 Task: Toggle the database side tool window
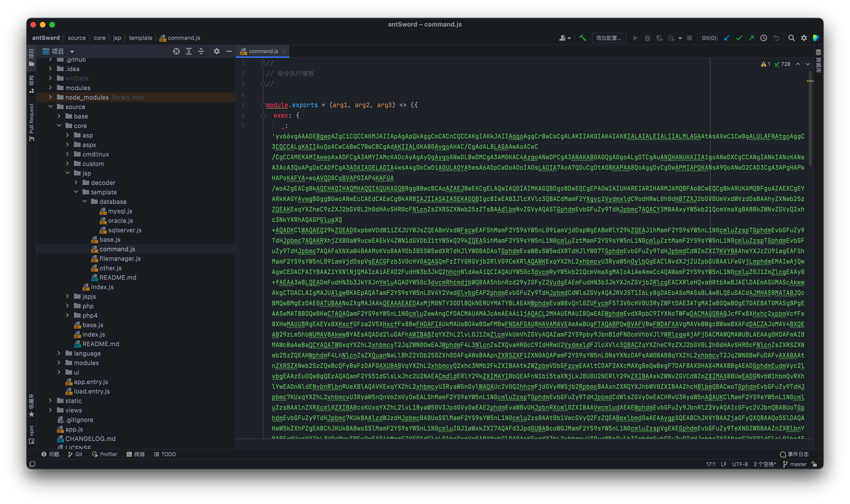click(x=818, y=61)
